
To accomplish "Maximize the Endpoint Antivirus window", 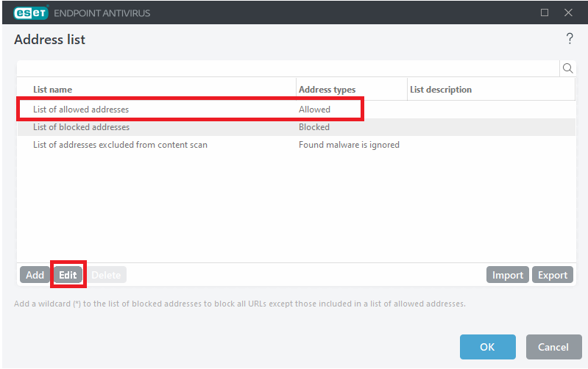I will (545, 12).
